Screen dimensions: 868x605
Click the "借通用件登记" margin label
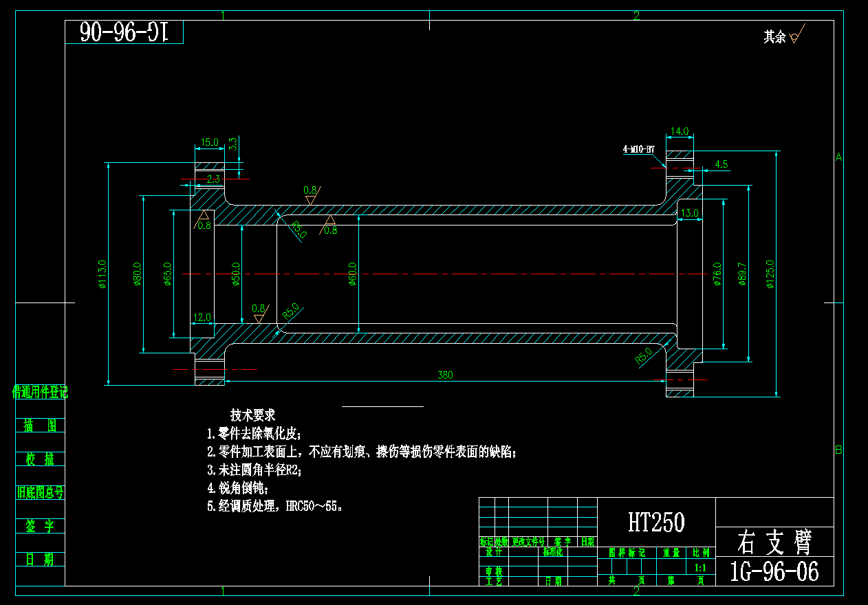pyautogui.click(x=40, y=392)
